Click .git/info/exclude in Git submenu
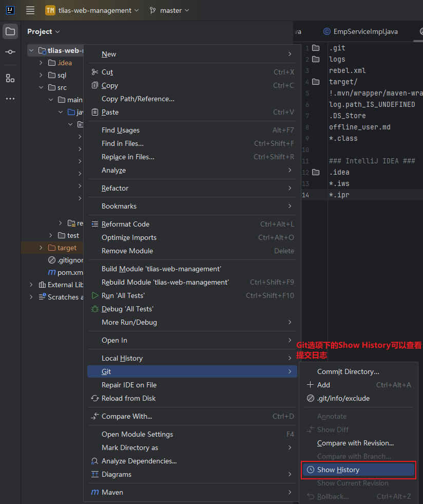 [x=359, y=398]
